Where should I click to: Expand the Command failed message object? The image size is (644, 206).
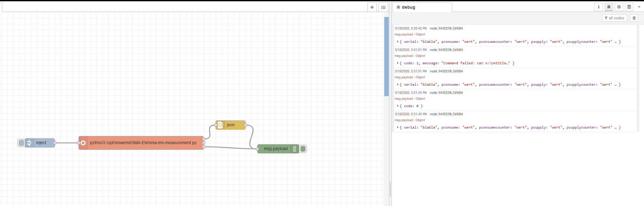(x=398, y=63)
